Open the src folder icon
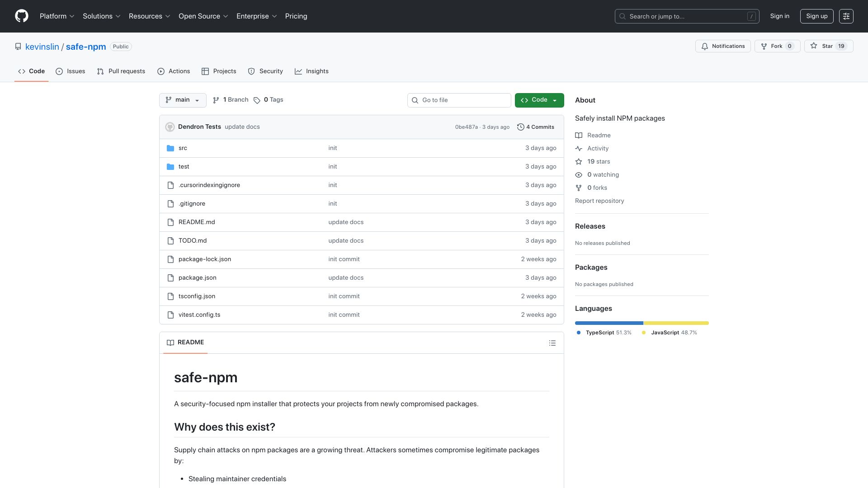The width and height of the screenshot is (868, 488). [x=170, y=148]
